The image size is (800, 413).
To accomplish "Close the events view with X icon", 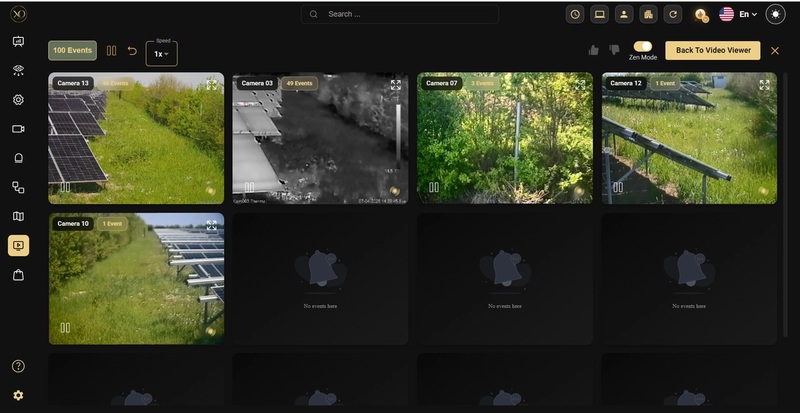I will pyautogui.click(x=774, y=51).
